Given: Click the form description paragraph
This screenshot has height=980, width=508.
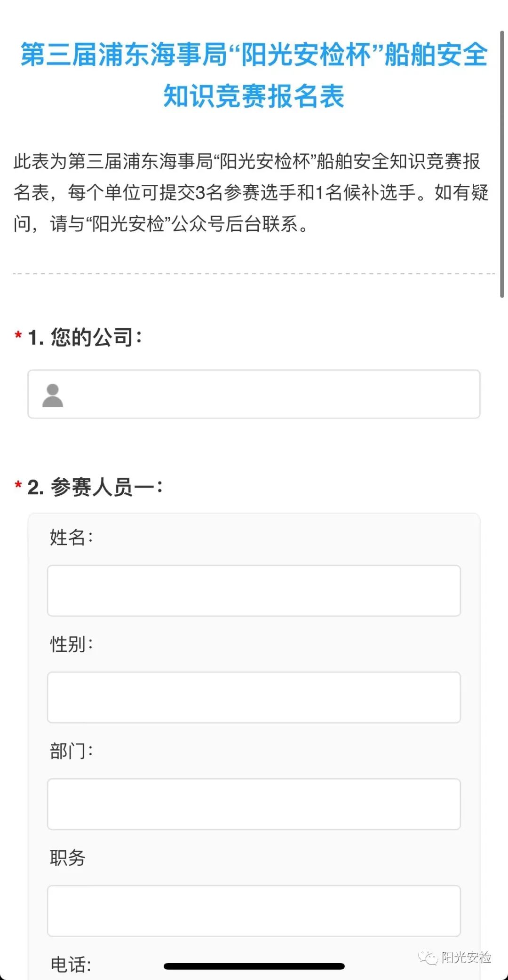Looking at the screenshot, I should [x=251, y=193].
